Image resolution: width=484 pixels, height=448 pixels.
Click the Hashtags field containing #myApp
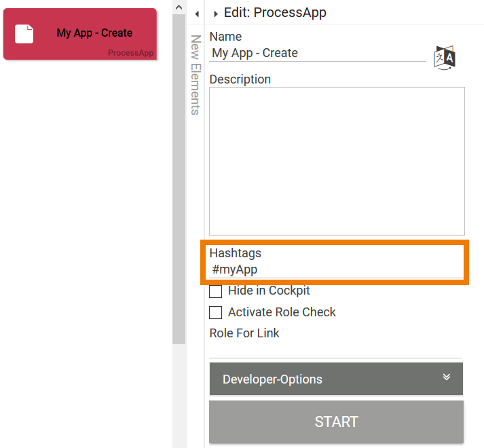tap(337, 269)
